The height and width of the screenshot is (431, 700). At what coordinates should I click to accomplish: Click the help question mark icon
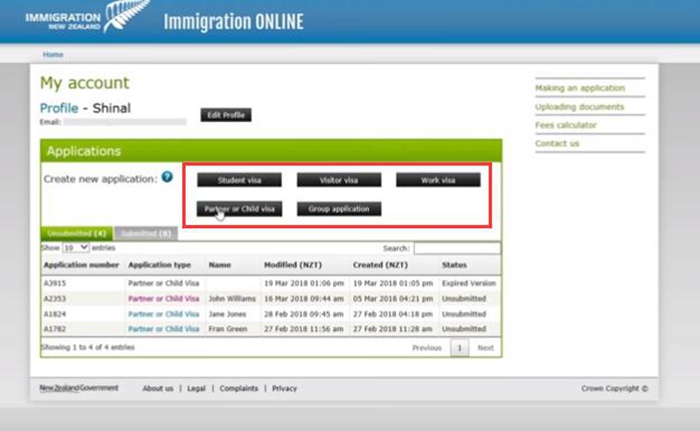(167, 177)
